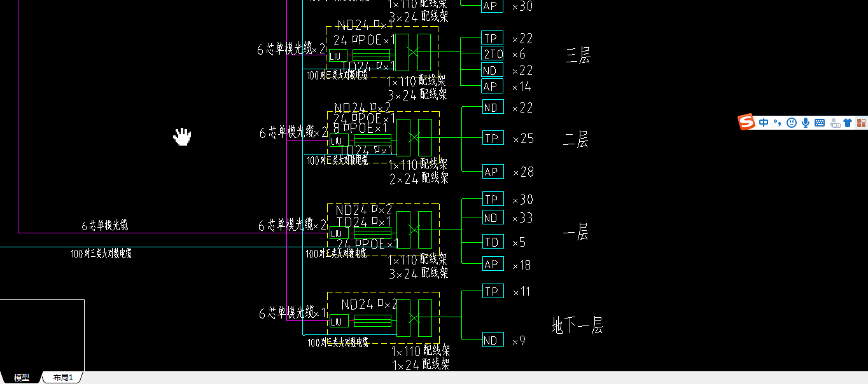This screenshot has height=384, width=868.
Task: Click the ×9 quantity text
Action: [x=519, y=341]
